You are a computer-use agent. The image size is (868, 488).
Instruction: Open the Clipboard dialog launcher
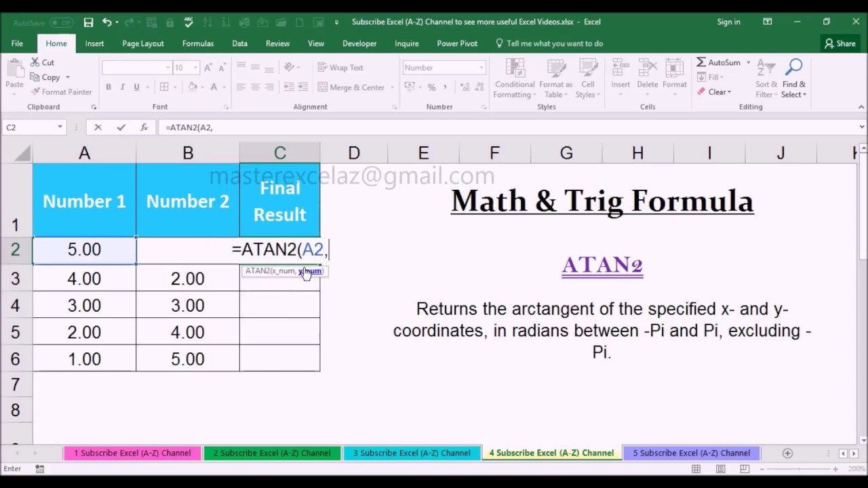pos(94,107)
